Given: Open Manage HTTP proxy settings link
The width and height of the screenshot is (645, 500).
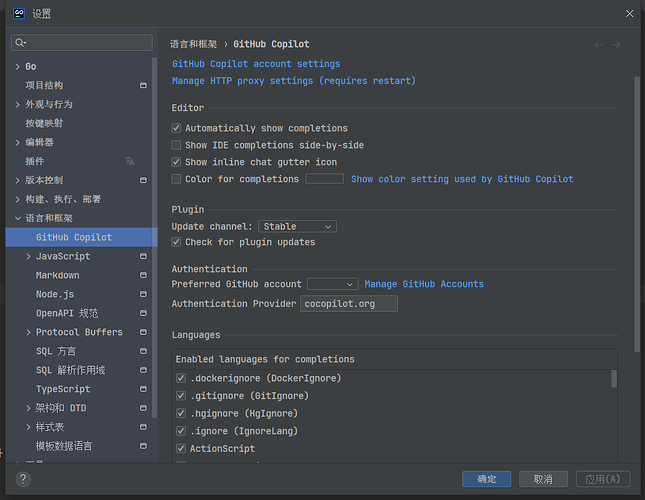Looking at the screenshot, I should pos(294,81).
